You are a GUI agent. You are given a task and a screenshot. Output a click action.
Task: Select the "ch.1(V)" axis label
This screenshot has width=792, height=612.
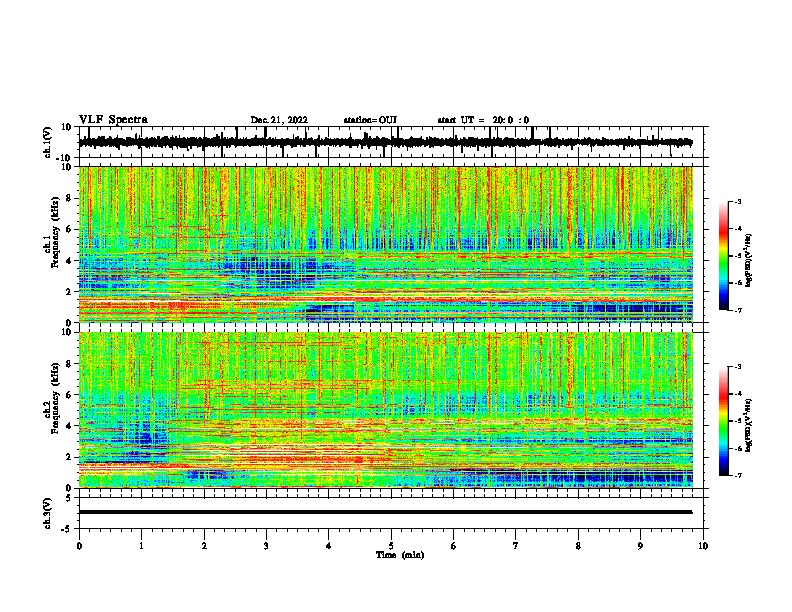coord(48,142)
